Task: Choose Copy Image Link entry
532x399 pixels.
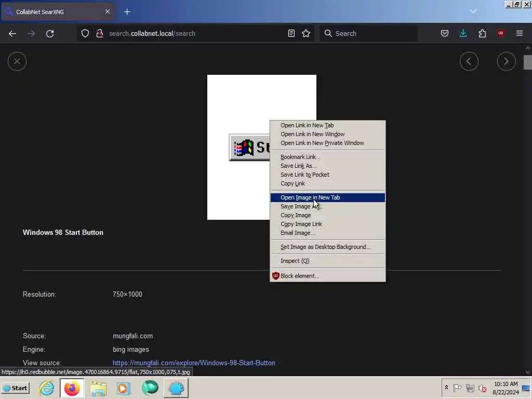Action: 328,224
